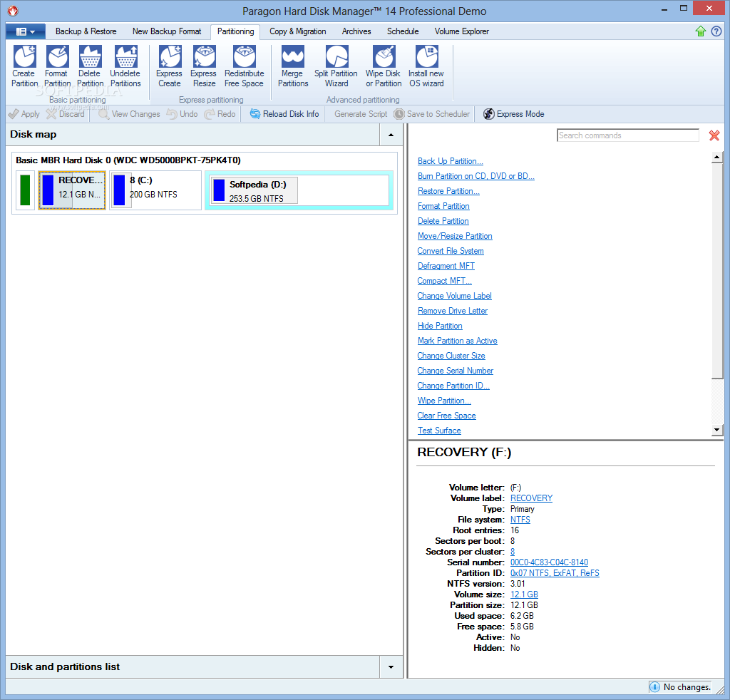The image size is (730, 700).
Task: Click the green home arrow icon
Action: tap(701, 31)
